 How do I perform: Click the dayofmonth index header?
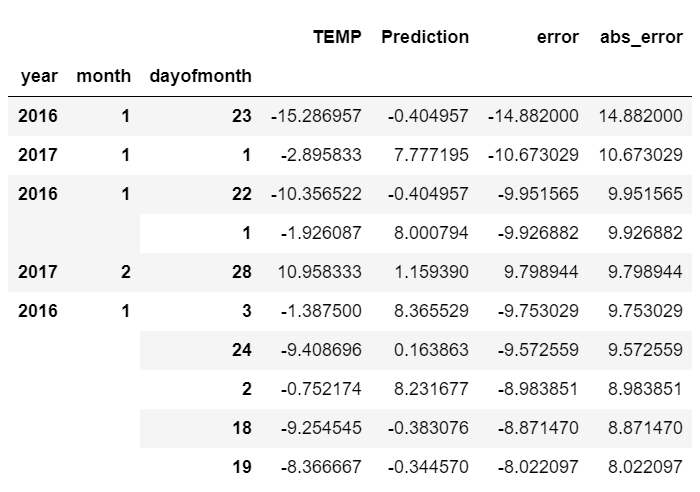199,76
